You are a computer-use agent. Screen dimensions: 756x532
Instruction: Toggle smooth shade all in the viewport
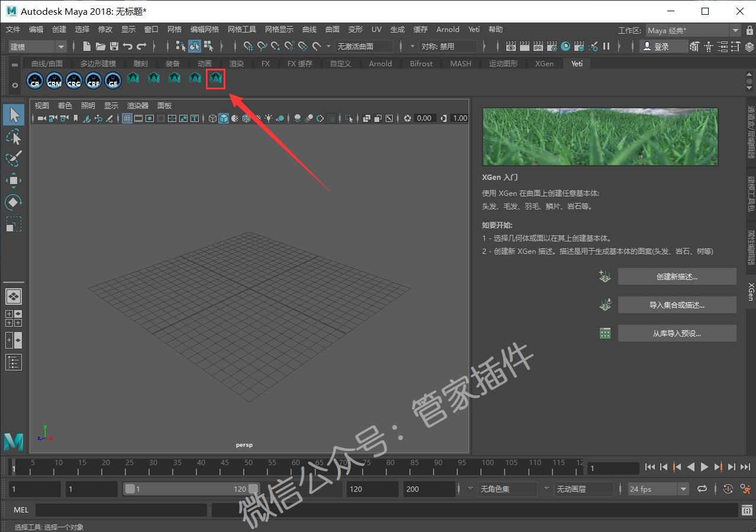224,118
